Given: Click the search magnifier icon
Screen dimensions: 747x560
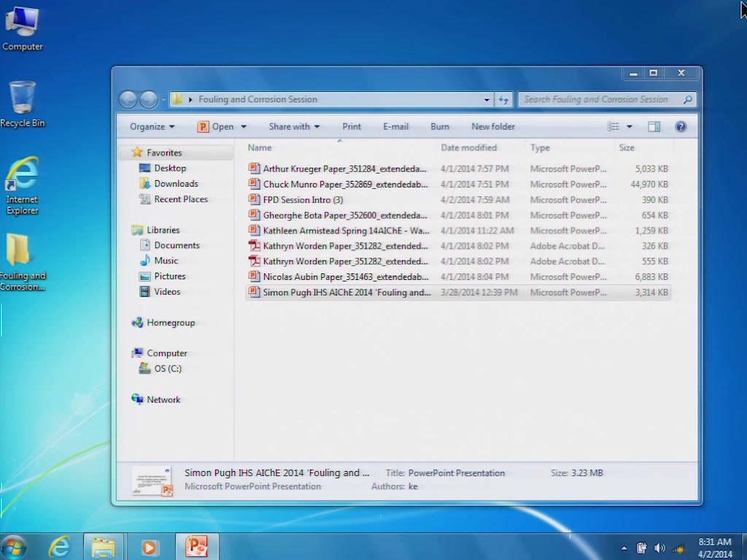Looking at the screenshot, I should tap(687, 99).
